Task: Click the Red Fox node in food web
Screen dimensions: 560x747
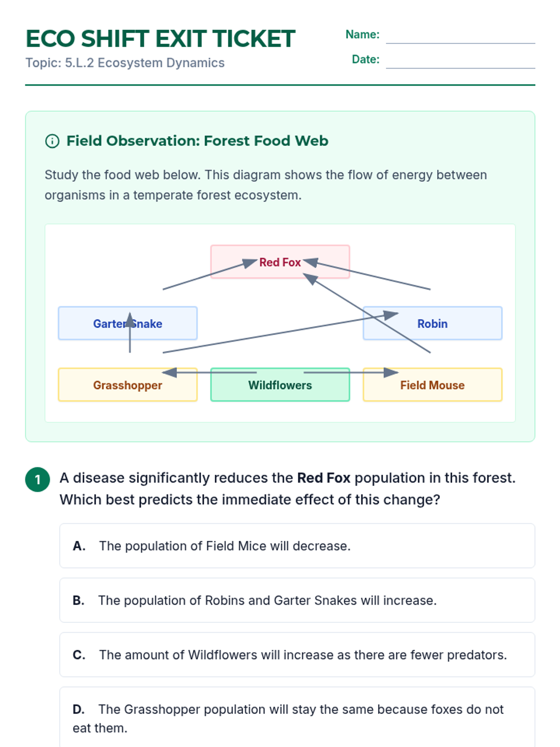Action: click(280, 262)
